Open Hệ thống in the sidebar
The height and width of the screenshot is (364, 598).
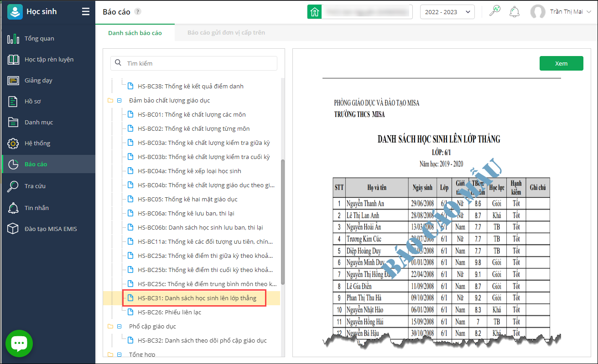point(37,144)
